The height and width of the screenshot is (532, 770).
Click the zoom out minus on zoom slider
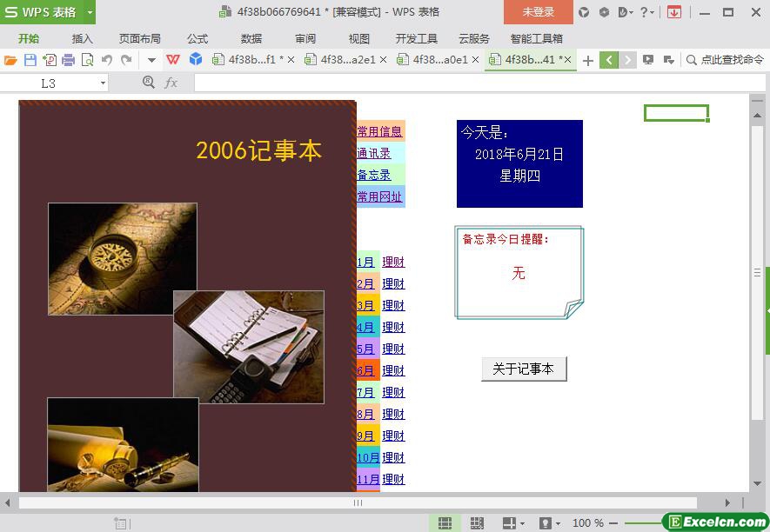pos(613,522)
